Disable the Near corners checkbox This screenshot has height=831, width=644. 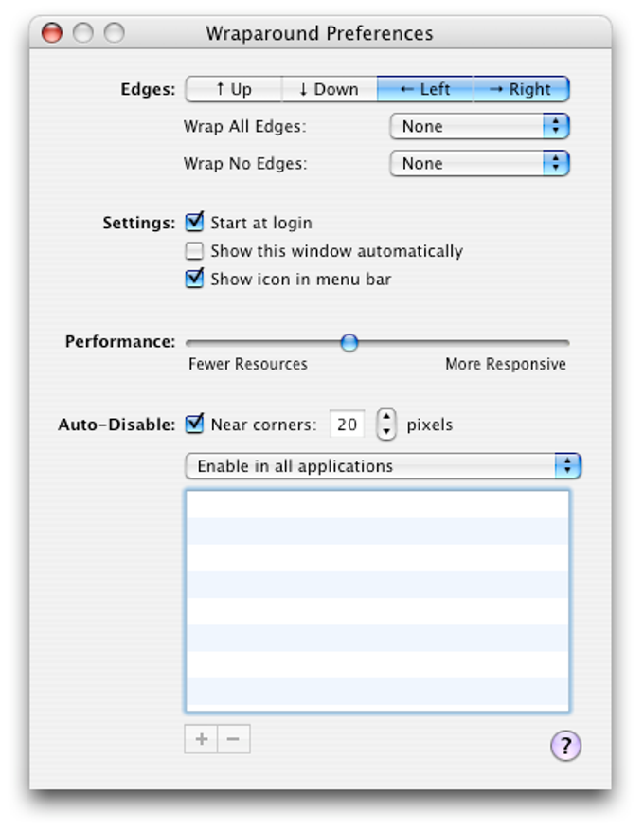(194, 424)
